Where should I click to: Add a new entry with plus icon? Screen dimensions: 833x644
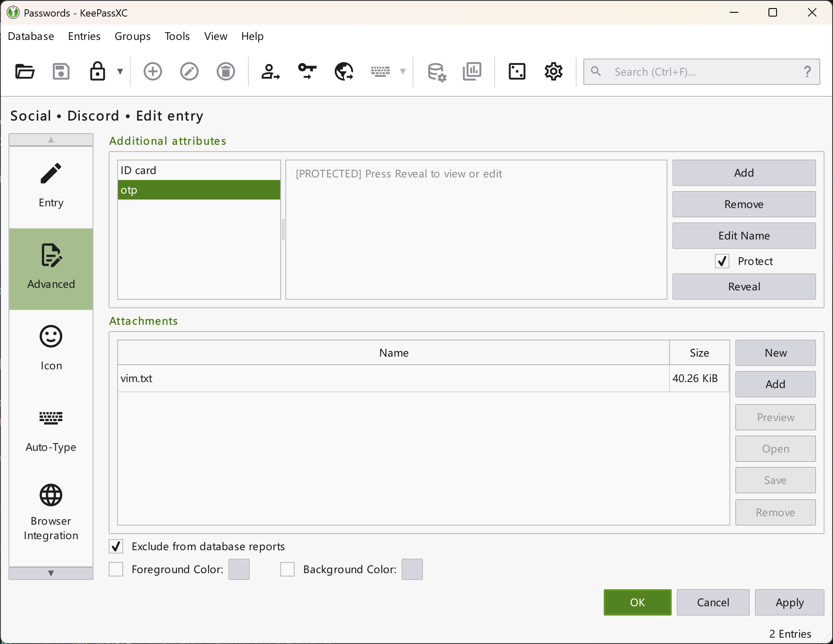pyautogui.click(x=153, y=71)
